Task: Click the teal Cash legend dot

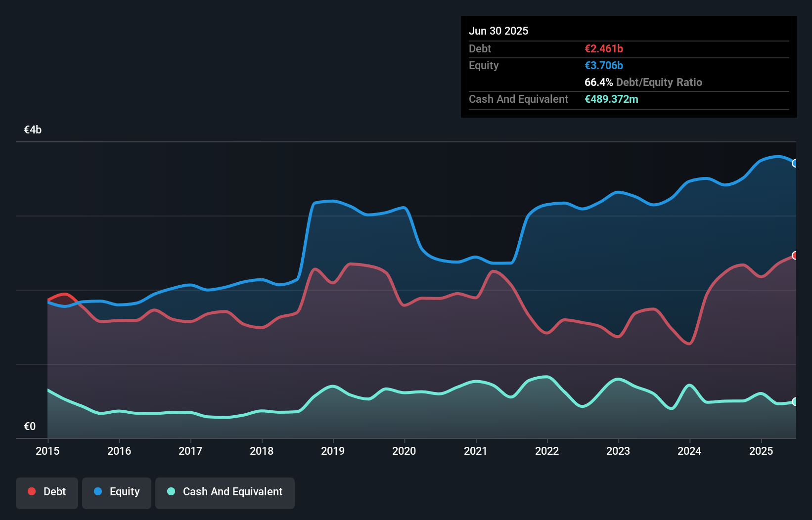Action: point(171,491)
